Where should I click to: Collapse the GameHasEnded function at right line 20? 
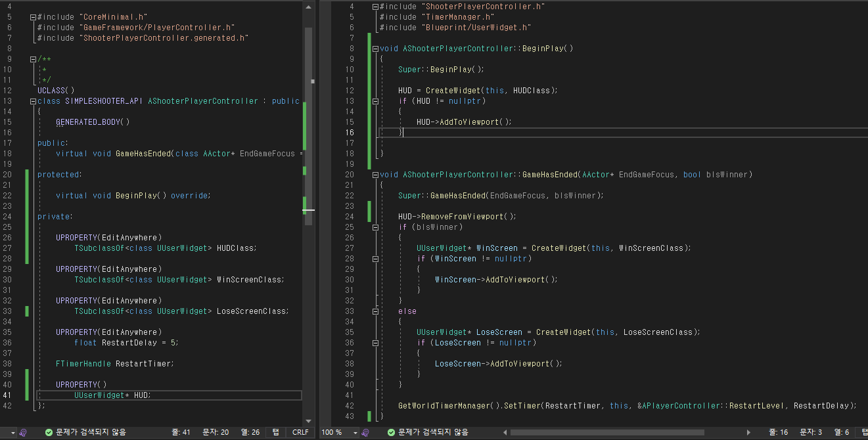click(x=375, y=175)
